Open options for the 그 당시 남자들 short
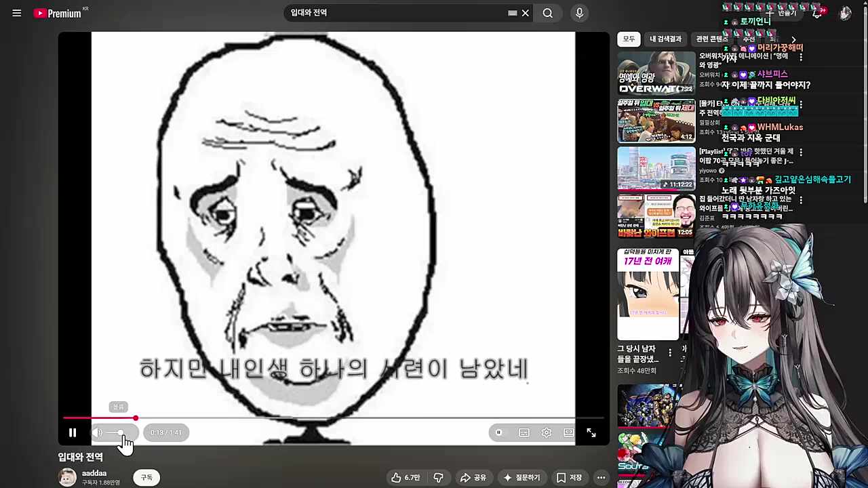Screen dimensions: 868x488 [670, 352]
